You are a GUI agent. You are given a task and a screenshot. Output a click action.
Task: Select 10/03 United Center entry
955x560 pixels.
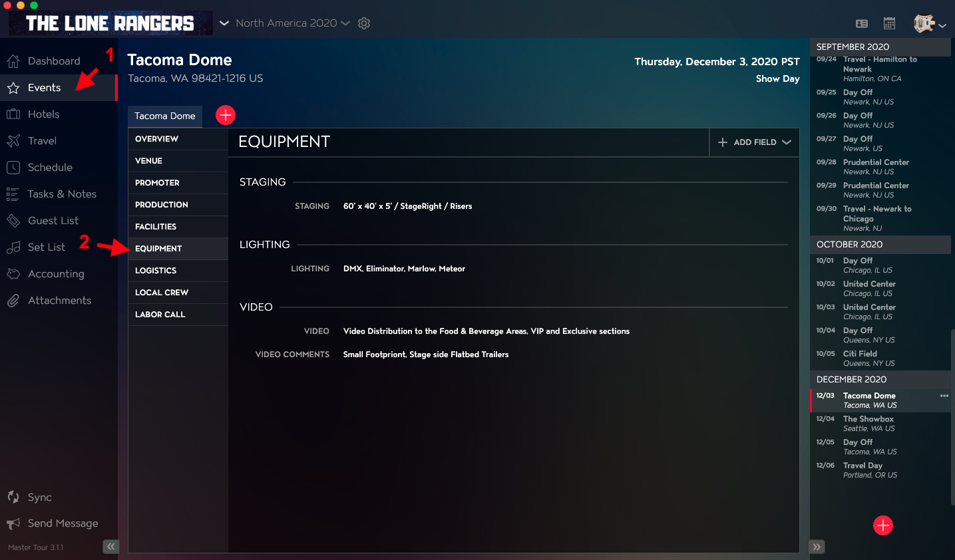(x=880, y=312)
